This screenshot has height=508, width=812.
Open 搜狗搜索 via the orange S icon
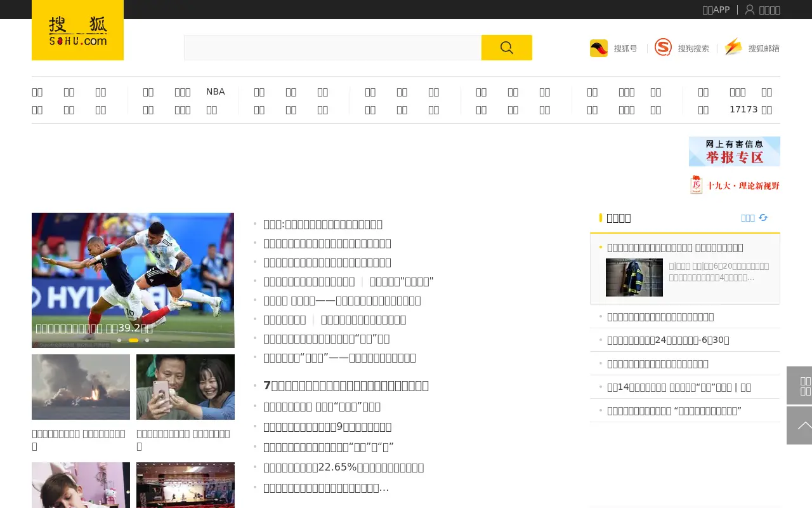[663, 48]
